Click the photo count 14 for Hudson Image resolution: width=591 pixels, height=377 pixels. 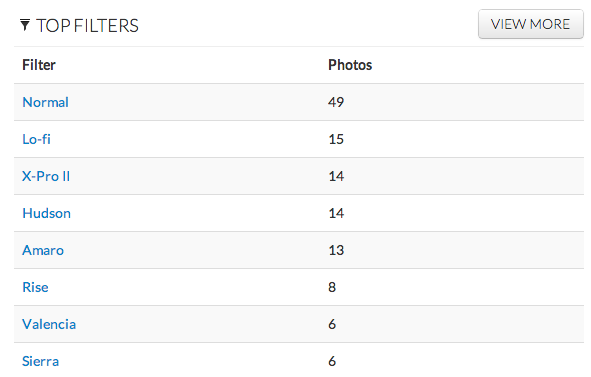(336, 213)
